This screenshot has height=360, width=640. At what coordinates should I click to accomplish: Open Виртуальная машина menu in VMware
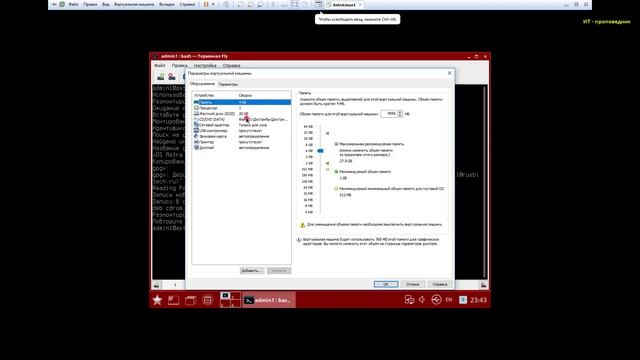click(x=134, y=4)
